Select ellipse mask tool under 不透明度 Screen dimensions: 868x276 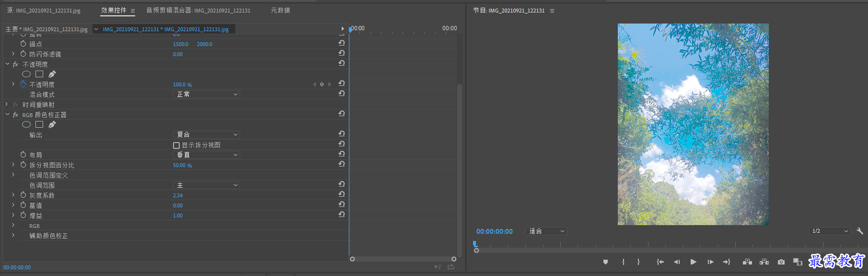point(26,74)
